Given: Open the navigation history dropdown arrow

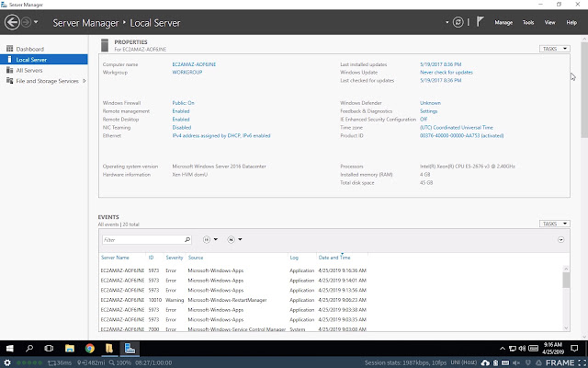Looking at the screenshot, I should (x=36, y=22).
